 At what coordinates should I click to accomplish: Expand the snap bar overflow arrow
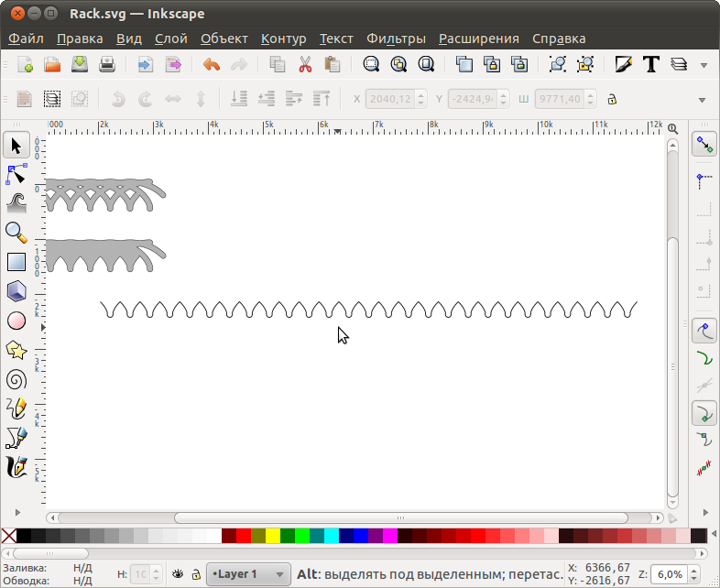point(705,512)
